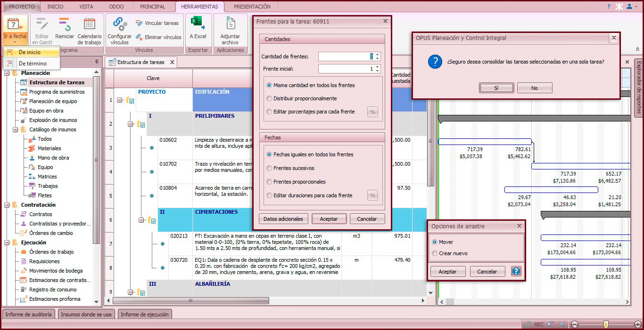Select Editar duraciones para cada frente
The image size is (644, 330).
coord(309,195)
